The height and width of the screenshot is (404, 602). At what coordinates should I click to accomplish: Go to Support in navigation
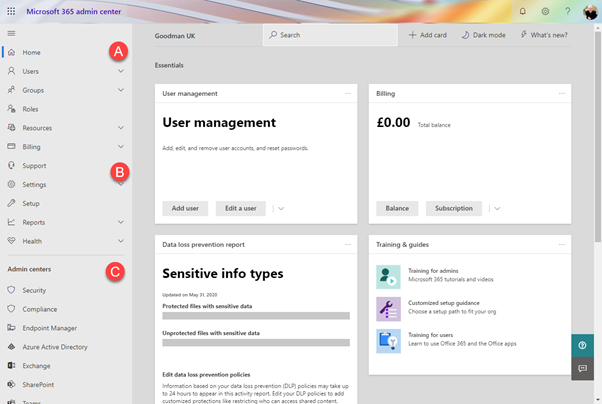34,166
